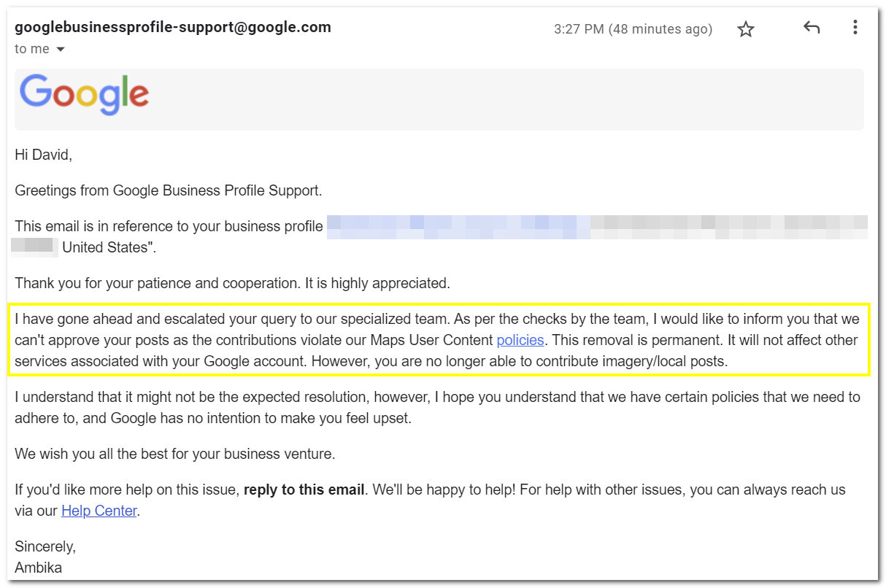
Task: Follow the Help Center link
Action: pos(99,511)
